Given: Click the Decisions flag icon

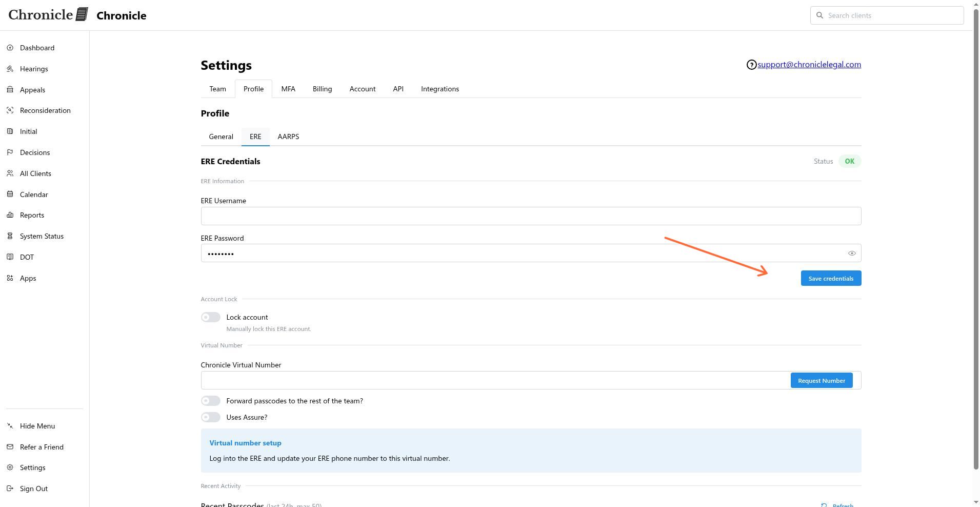Looking at the screenshot, I should click(10, 152).
